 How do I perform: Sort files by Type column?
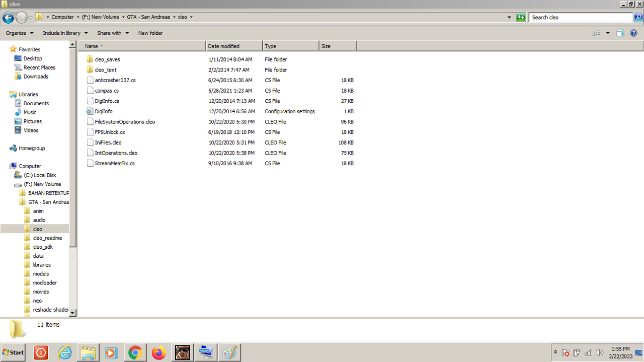[291, 46]
